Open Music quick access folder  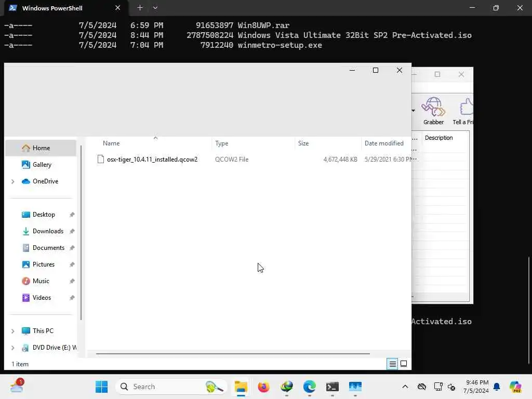[x=41, y=281]
